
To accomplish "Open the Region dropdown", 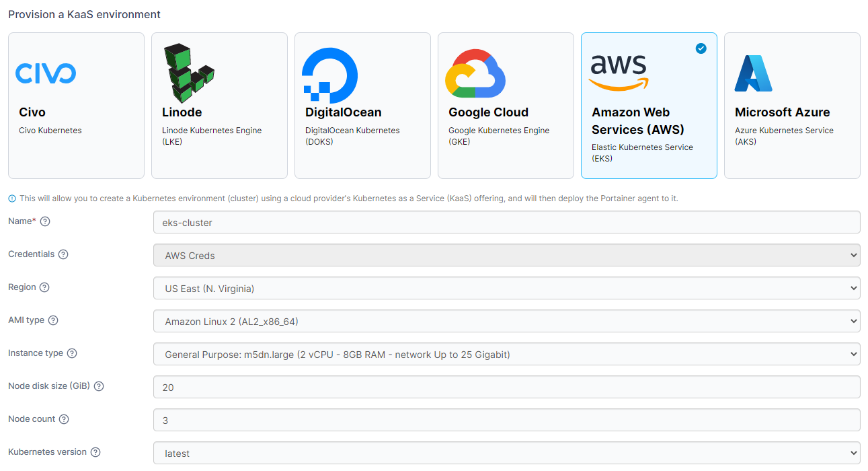I will pyautogui.click(x=507, y=288).
